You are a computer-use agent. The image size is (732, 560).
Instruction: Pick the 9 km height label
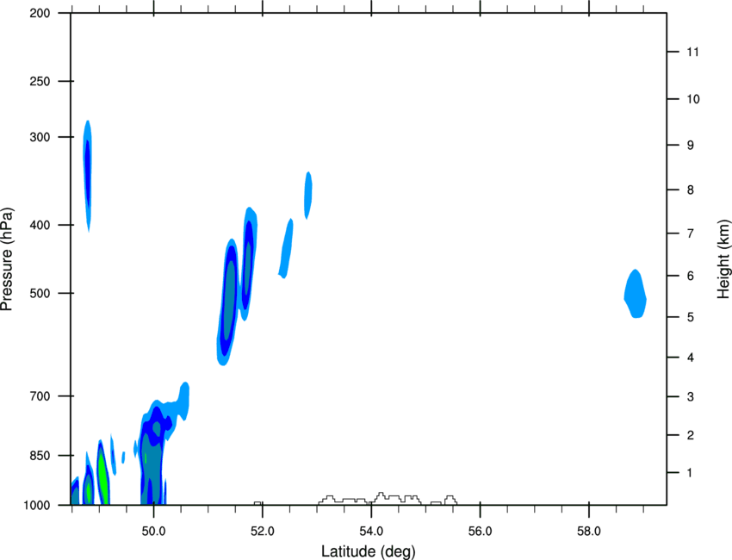(691, 146)
